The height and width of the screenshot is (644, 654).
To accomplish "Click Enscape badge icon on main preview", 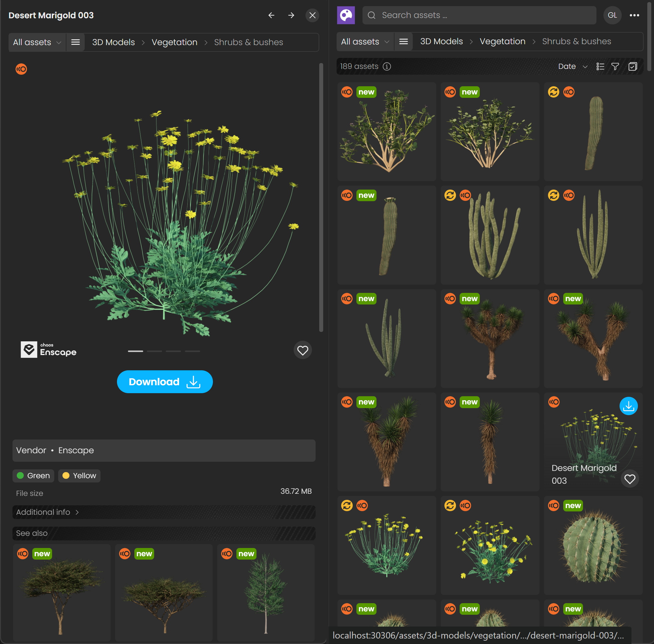I will (21, 69).
